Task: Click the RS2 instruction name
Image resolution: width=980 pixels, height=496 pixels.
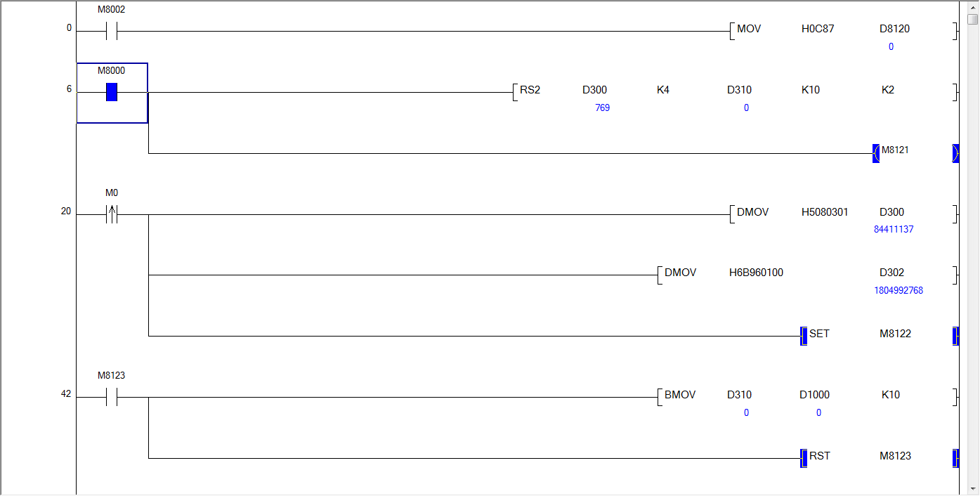Action: tap(530, 90)
